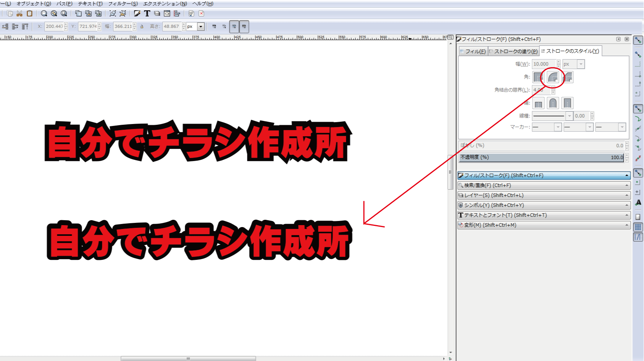The height and width of the screenshot is (361, 644).
Task: Adjust the ぼかし blur slider
Action: pyautogui.click(x=541, y=145)
